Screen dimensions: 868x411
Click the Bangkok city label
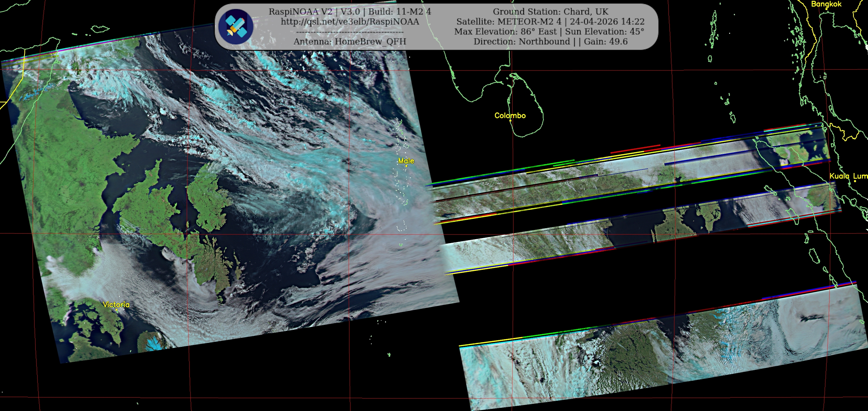826,4
